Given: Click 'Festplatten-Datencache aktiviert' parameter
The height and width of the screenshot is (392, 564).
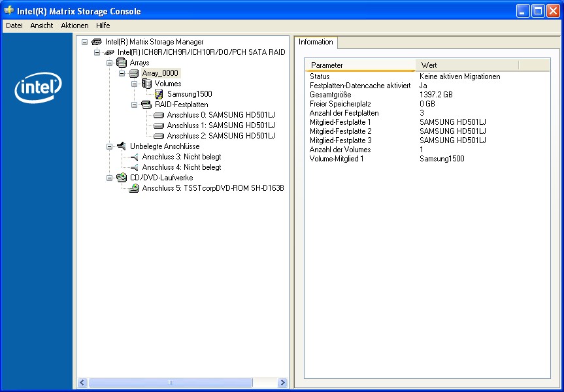Looking at the screenshot, I should click(360, 86).
